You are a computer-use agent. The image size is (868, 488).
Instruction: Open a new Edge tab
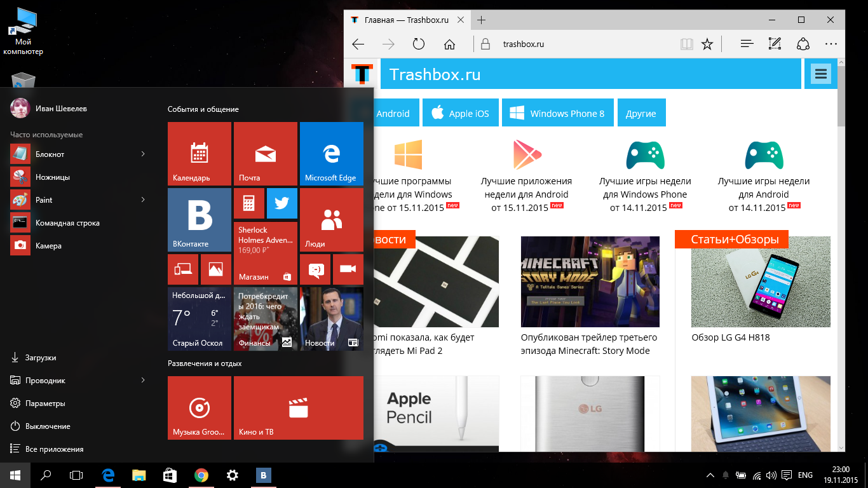point(482,20)
